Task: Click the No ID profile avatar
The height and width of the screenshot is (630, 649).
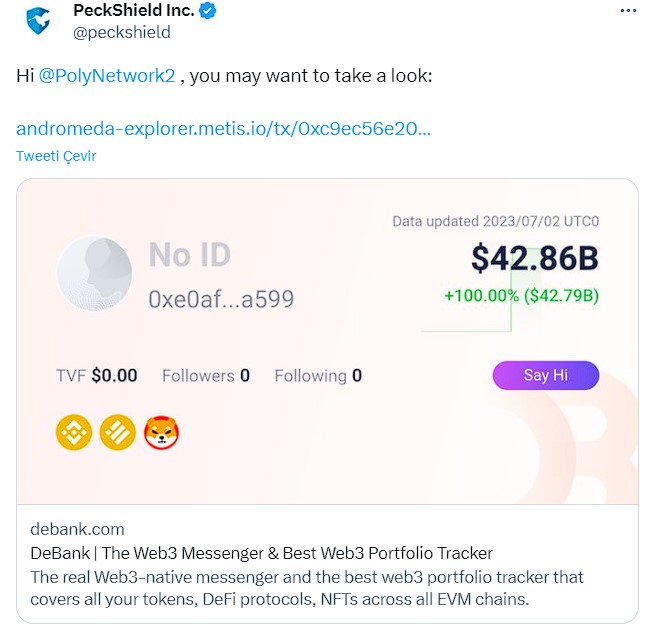Action: [95, 275]
